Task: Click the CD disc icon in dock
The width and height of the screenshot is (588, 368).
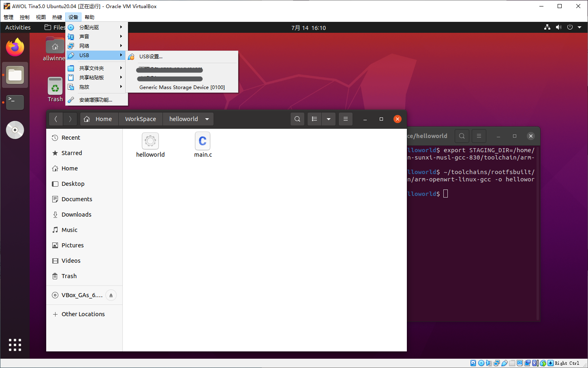Action: point(15,130)
